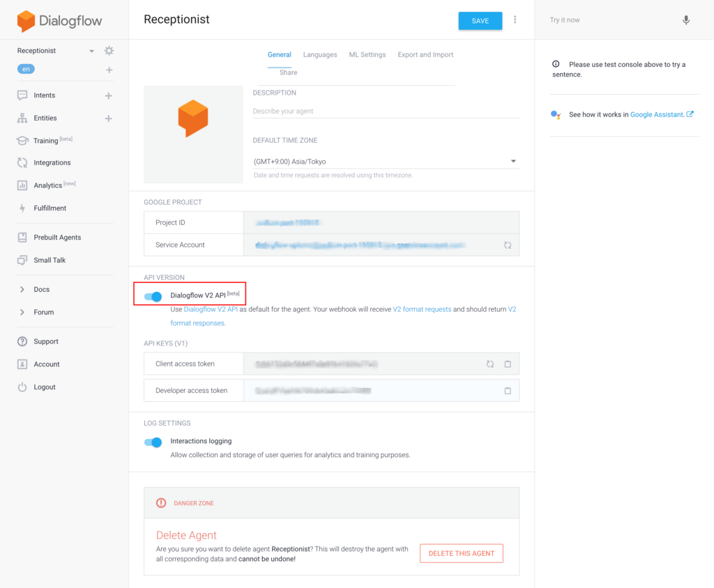Open Account page
Image resolution: width=714 pixels, height=588 pixels.
point(47,364)
